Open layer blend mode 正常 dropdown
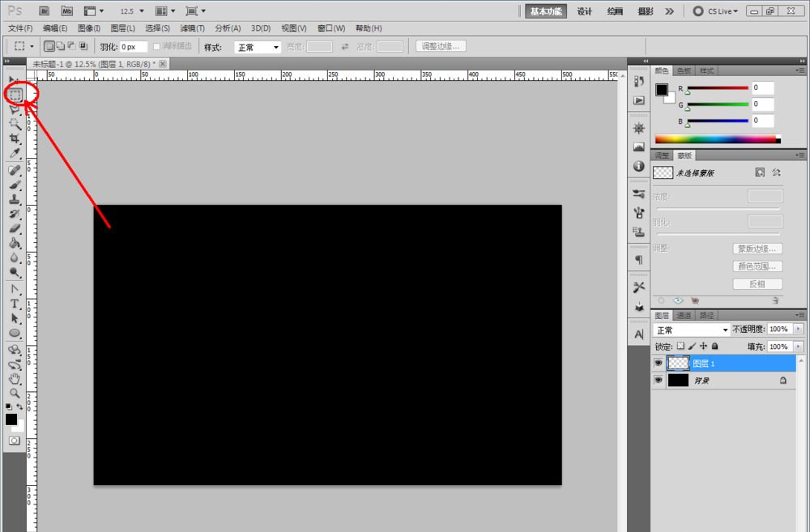Viewport: 810px width, 532px height. [691, 330]
